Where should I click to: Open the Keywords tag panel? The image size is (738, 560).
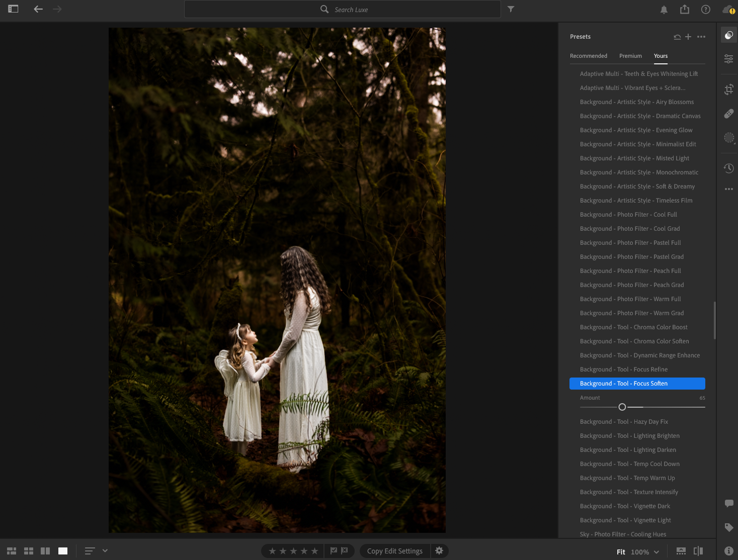point(728,527)
